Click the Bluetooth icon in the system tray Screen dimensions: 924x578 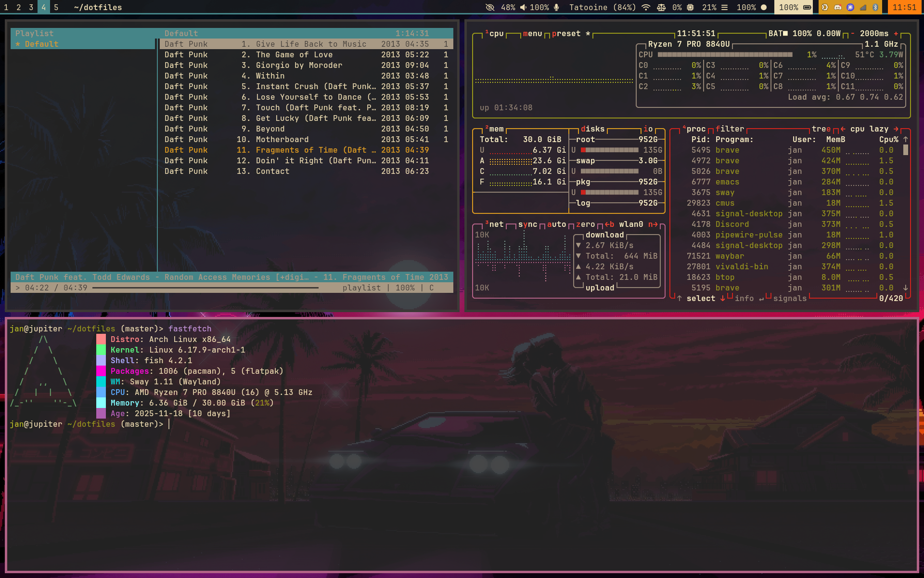point(875,7)
